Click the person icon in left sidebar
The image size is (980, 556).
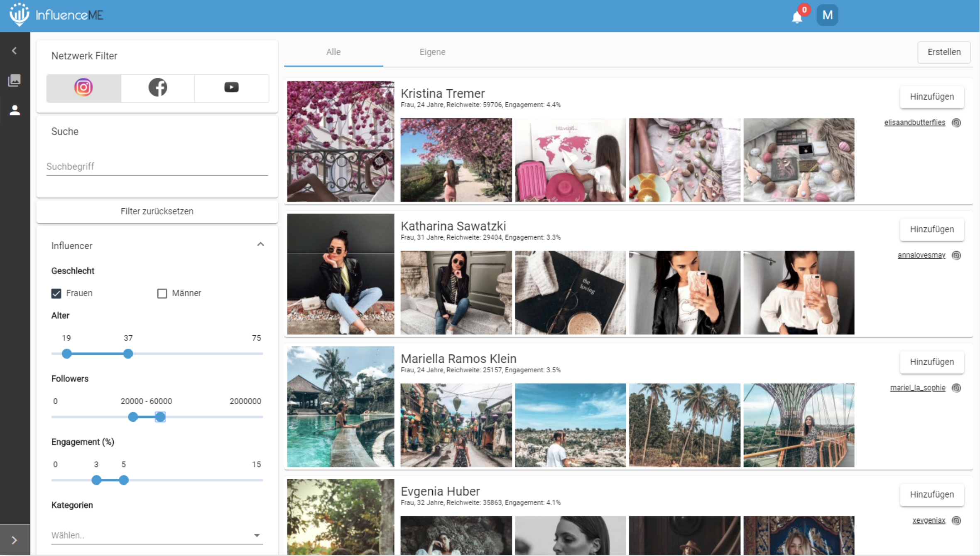(x=15, y=110)
